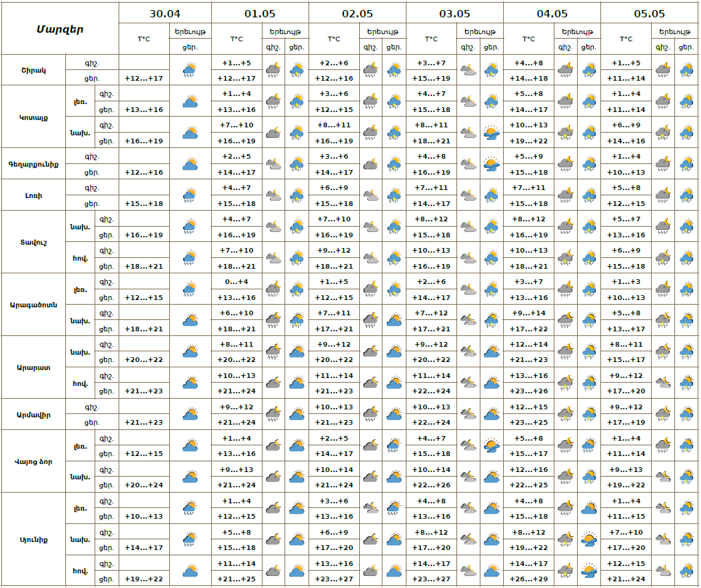Image resolution: width=701 pixels, height=588 pixels.
Task: Click Shirak's weather icon for 30.04
Action: coord(190,70)
